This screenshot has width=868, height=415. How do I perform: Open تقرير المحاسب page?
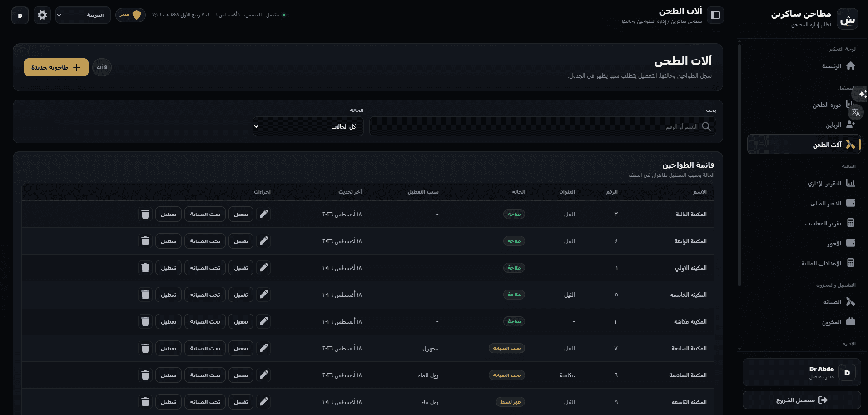point(804,223)
